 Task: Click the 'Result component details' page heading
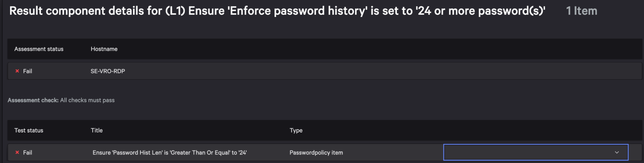tap(85, 11)
